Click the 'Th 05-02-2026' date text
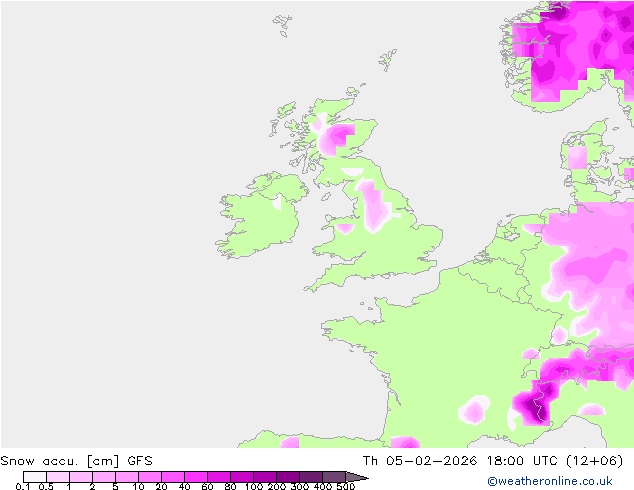The height and width of the screenshot is (490, 634). click(420, 461)
